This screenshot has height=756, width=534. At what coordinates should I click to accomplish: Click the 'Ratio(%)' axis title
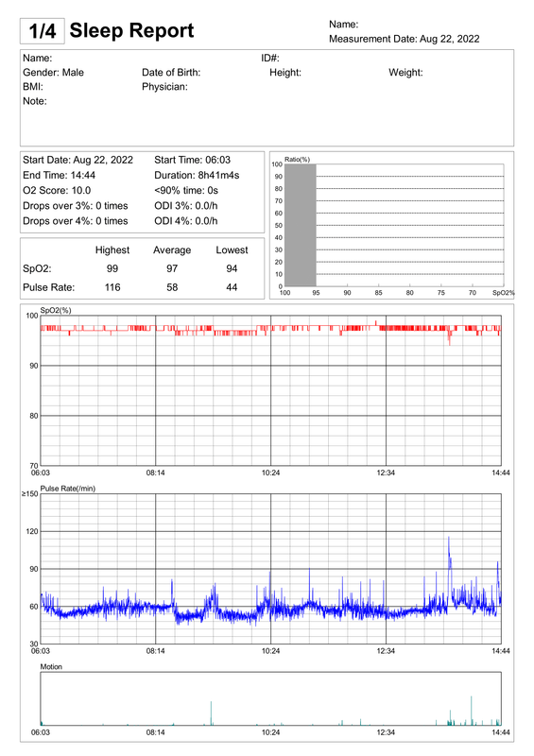[297, 159]
